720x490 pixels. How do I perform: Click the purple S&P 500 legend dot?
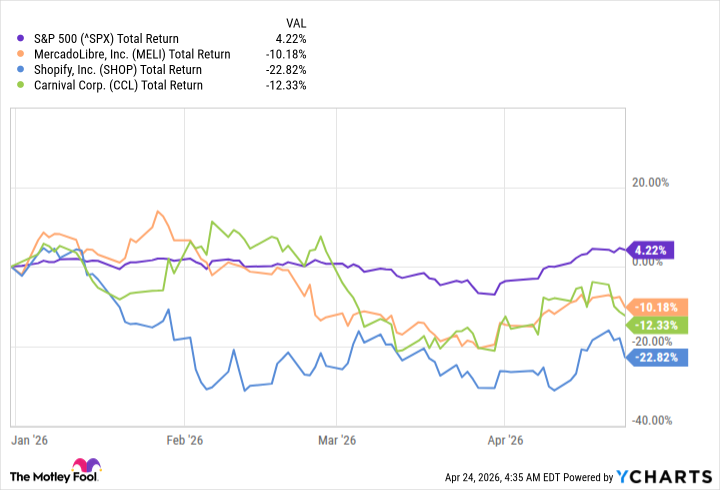[x=21, y=38]
